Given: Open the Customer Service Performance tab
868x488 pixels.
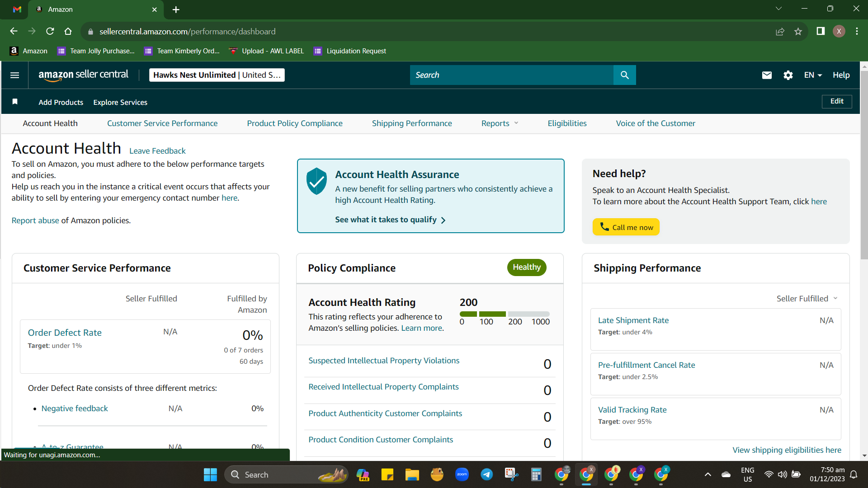Looking at the screenshot, I should pos(162,123).
